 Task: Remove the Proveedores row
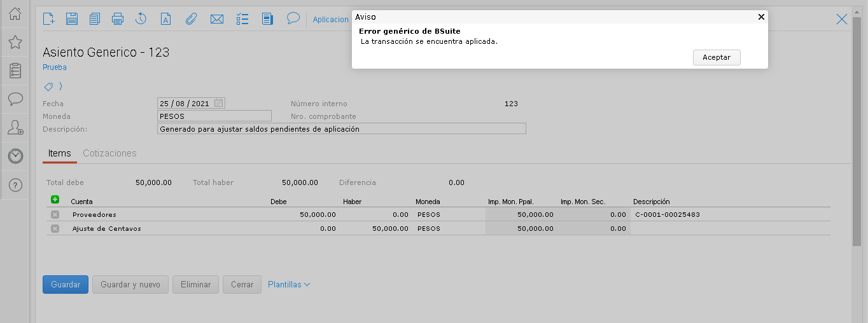click(x=55, y=215)
